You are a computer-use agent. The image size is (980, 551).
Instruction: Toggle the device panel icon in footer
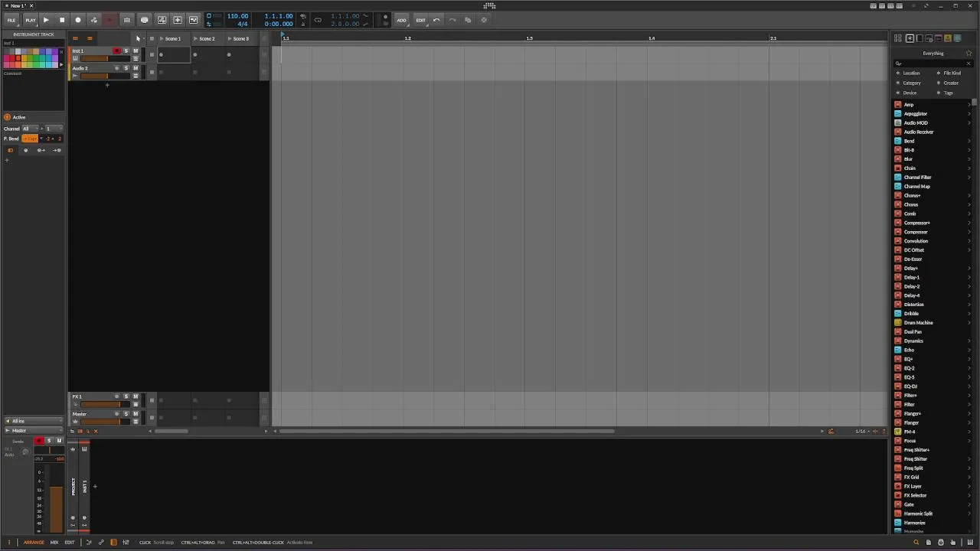tap(113, 542)
